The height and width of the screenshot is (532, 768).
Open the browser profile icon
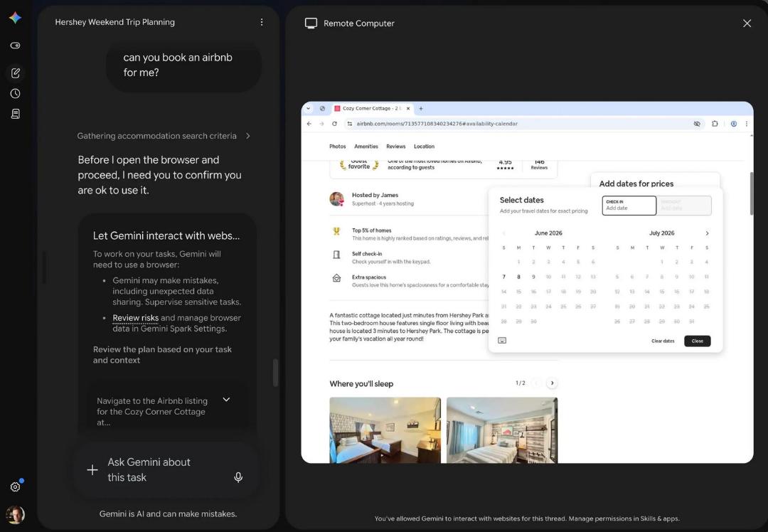pyautogui.click(x=734, y=124)
